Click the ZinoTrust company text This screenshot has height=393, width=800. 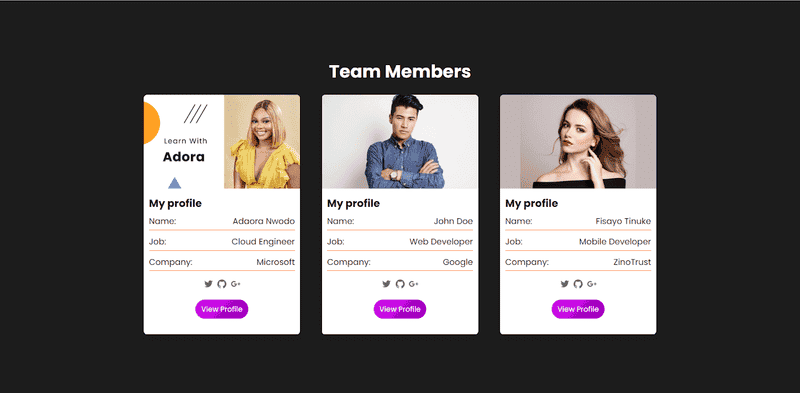point(632,262)
